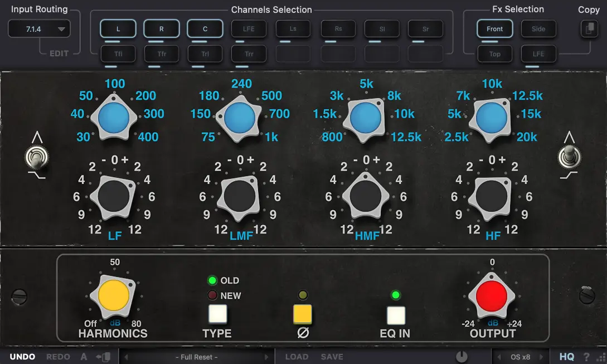Click the A/B copy icon in bottom bar
Screen dimensions: 607x364
point(103,357)
